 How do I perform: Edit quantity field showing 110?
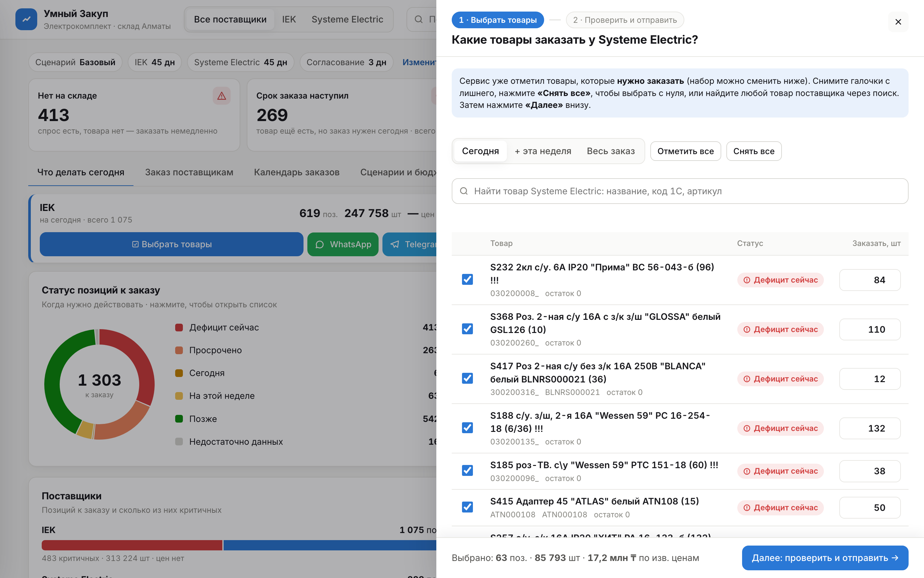pyautogui.click(x=870, y=329)
